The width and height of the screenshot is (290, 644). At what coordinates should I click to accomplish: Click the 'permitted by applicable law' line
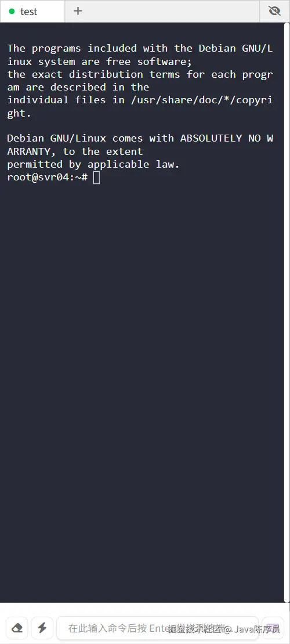tap(93, 164)
